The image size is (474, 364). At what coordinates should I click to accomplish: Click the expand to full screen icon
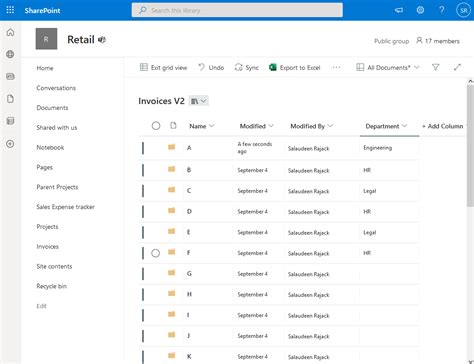[457, 67]
